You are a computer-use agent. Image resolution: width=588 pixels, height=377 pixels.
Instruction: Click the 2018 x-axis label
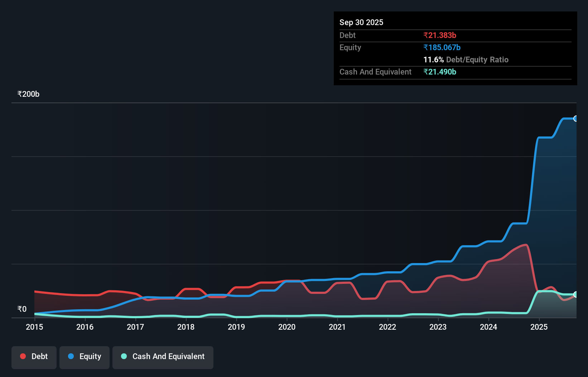tap(186, 327)
